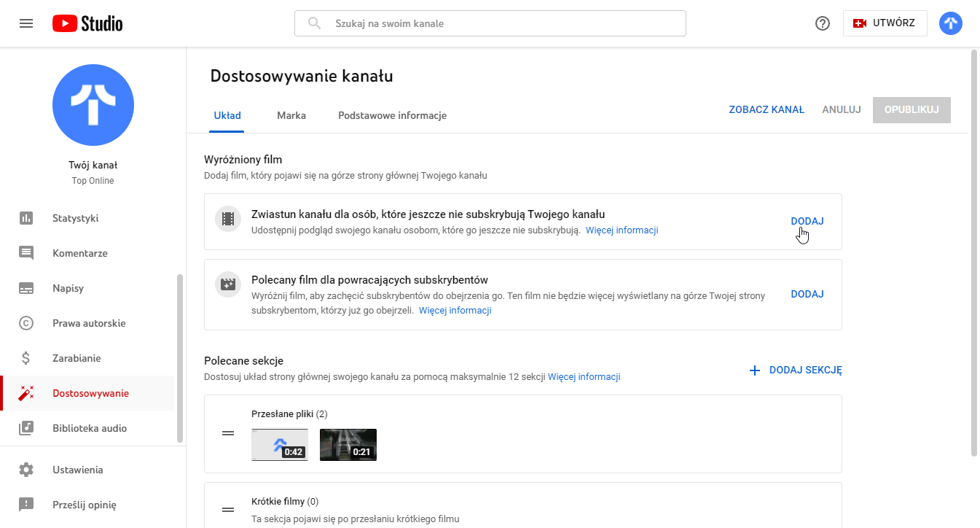Image resolution: width=980 pixels, height=528 pixels.
Task: Click the Prześlij opinię feedback icon
Action: click(x=26, y=505)
